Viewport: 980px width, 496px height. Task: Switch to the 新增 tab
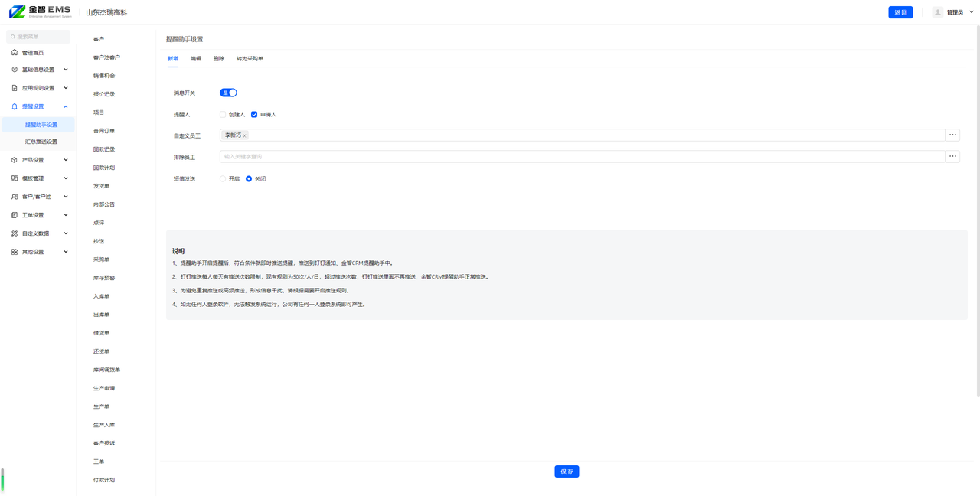coord(173,59)
